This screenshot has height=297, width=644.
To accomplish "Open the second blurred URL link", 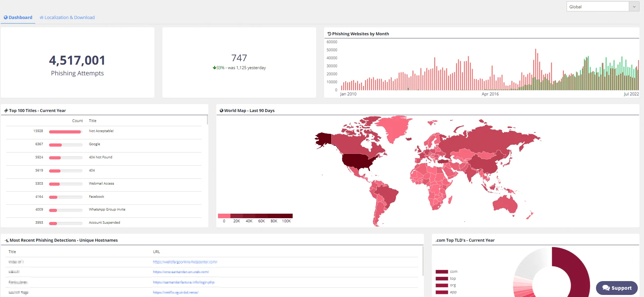I will click(181, 272).
